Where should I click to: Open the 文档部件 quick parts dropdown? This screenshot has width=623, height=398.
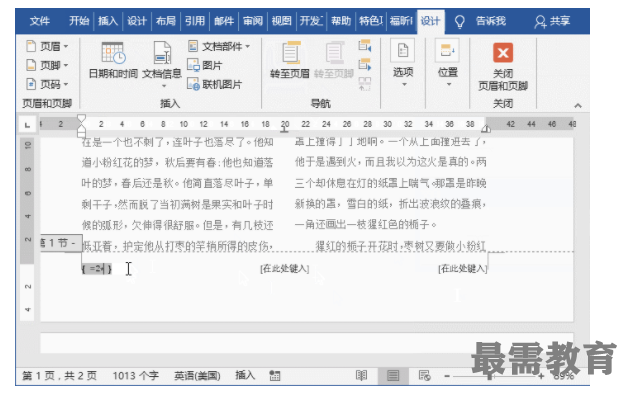click(x=219, y=46)
